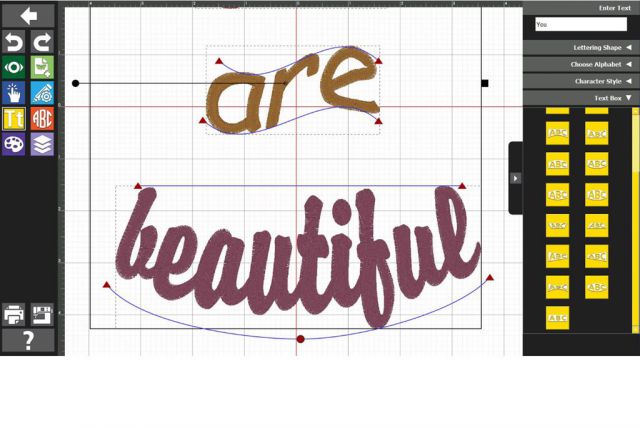This screenshot has width=640, height=428.
Task: Select the pointing hand tool
Action: (x=14, y=93)
